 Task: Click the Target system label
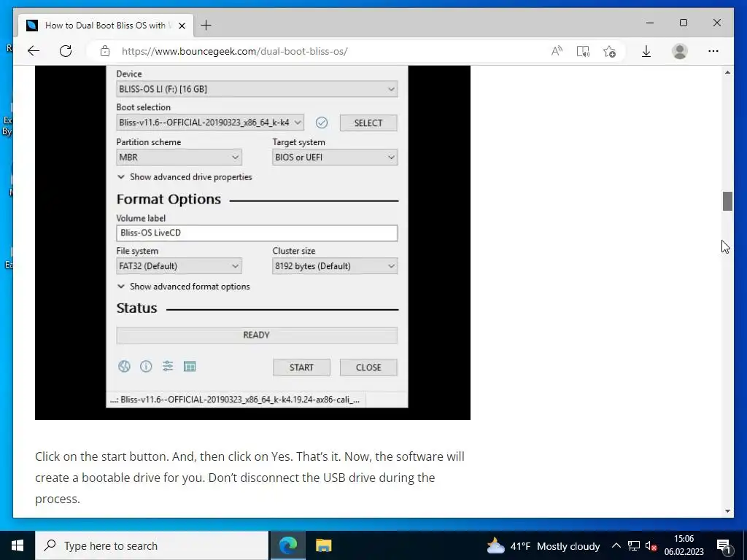(x=298, y=142)
